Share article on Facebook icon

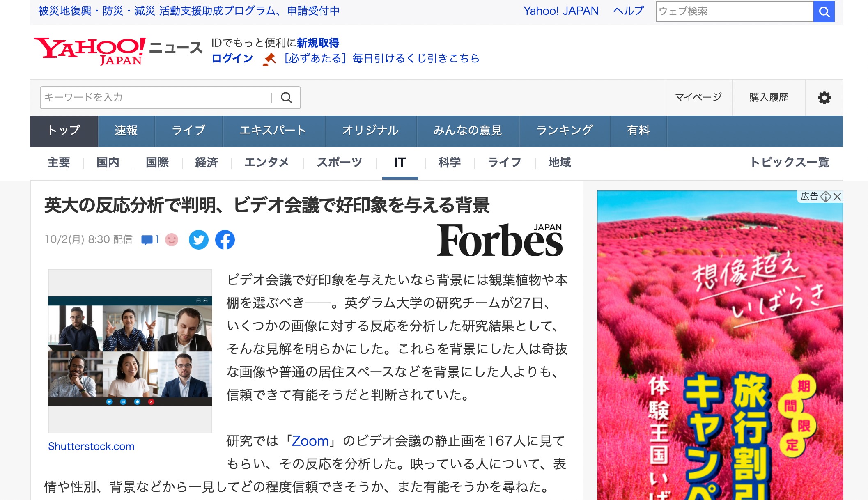[225, 240]
